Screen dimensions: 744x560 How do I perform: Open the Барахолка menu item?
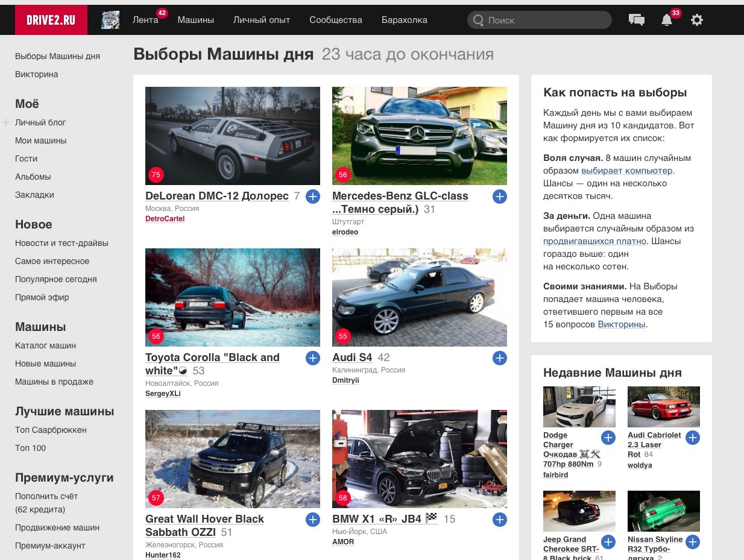click(x=405, y=20)
